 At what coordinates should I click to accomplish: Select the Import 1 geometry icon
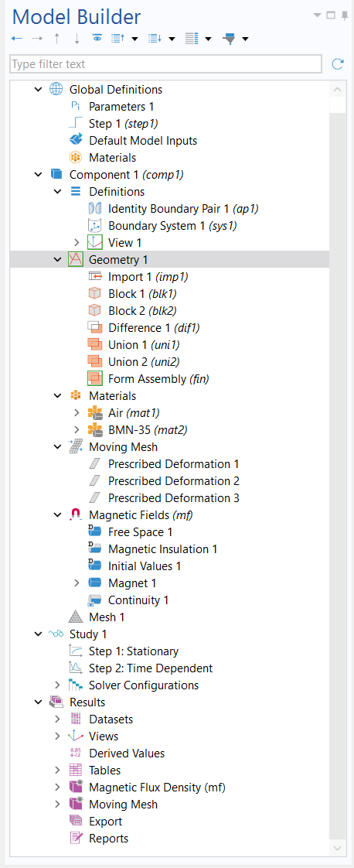coord(95,276)
